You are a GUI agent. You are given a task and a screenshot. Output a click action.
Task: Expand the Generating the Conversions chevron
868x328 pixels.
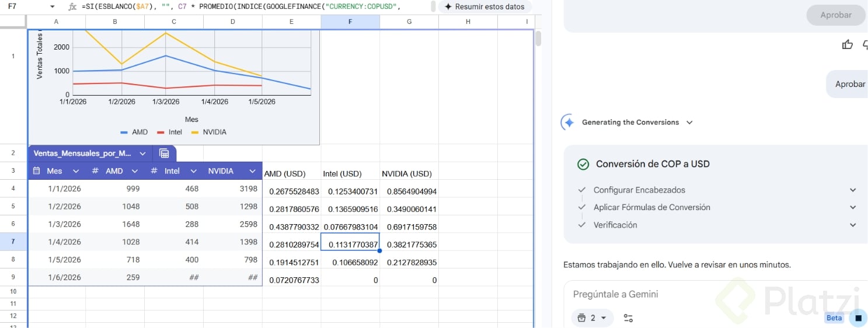point(689,123)
